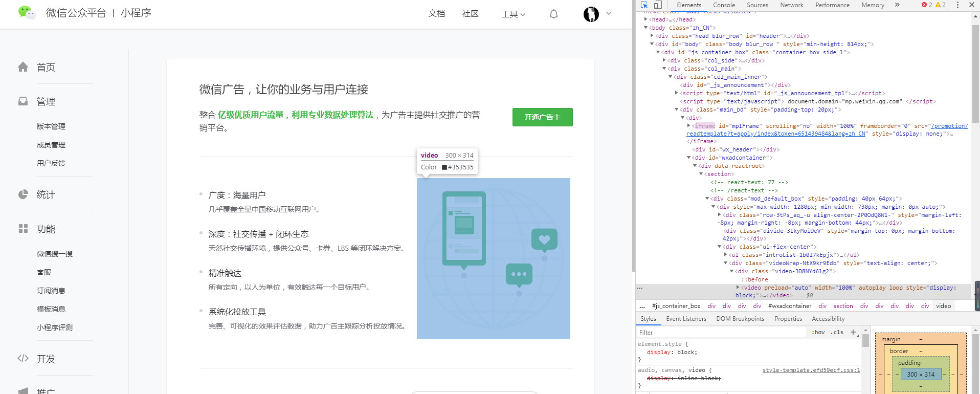The height and width of the screenshot is (394, 980).
Task: Switch to the Console tab
Action: (x=724, y=5)
